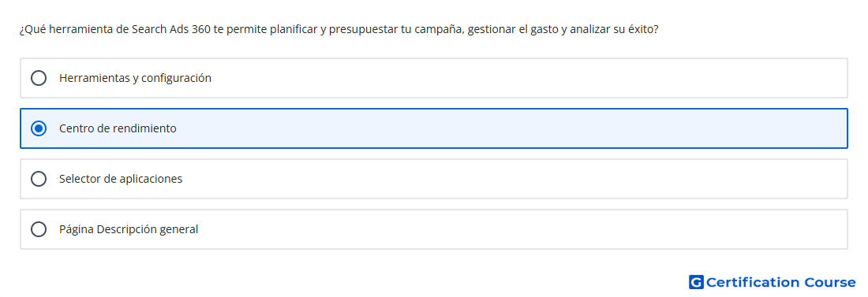
Task: Click the blue G logo icon
Action: [x=696, y=282]
